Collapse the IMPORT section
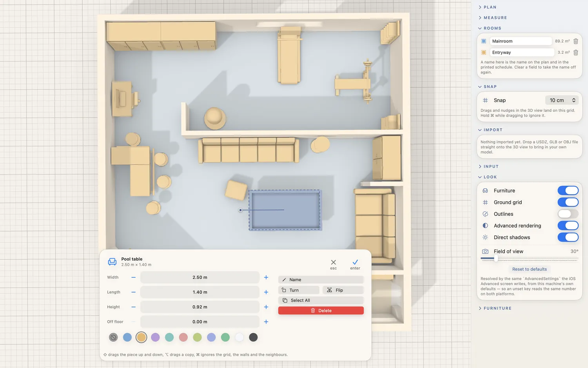This screenshot has height=368, width=588. tap(490, 130)
